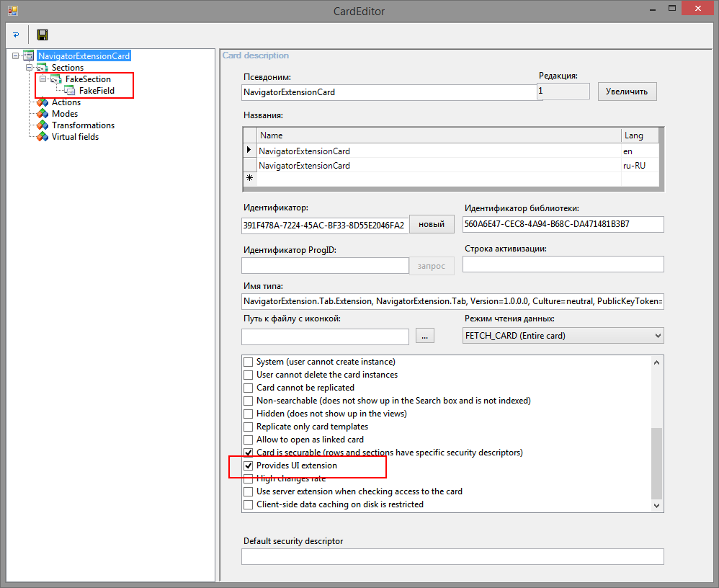Click the Увеличить button
This screenshot has width=719, height=588.
tap(626, 92)
